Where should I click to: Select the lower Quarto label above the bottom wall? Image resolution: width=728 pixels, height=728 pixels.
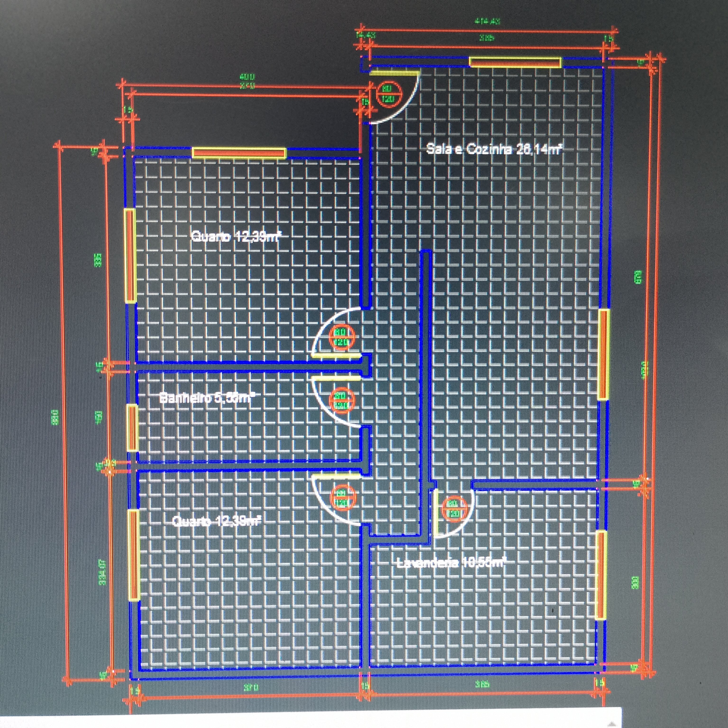tap(216, 522)
